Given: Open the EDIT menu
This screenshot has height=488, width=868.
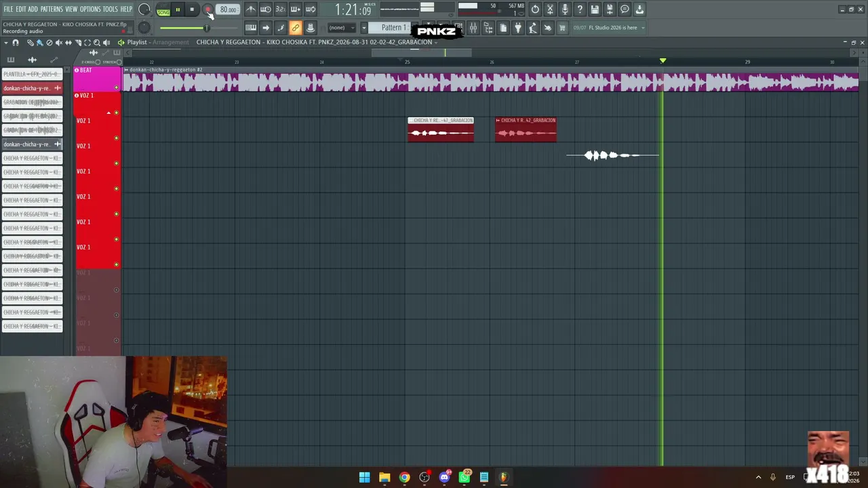Looking at the screenshot, I should [20, 9].
